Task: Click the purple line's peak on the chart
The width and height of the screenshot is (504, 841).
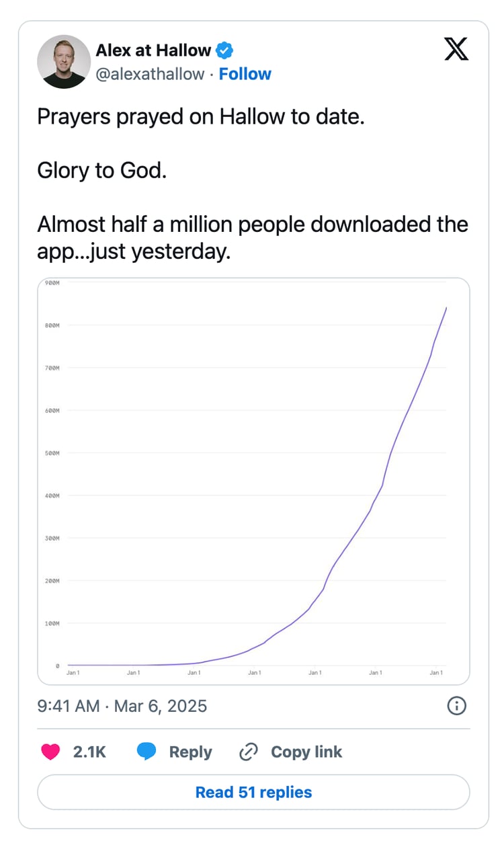Action: click(x=446, y=308)
